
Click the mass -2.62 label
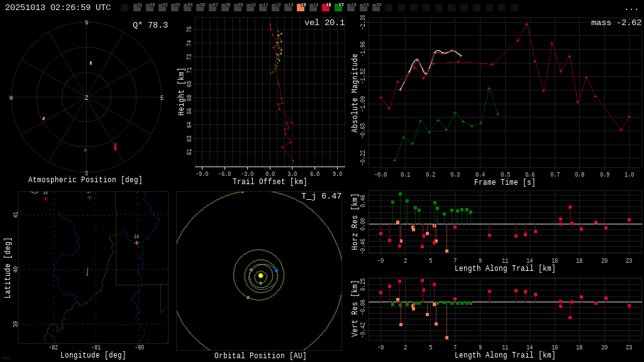[616, 23]
